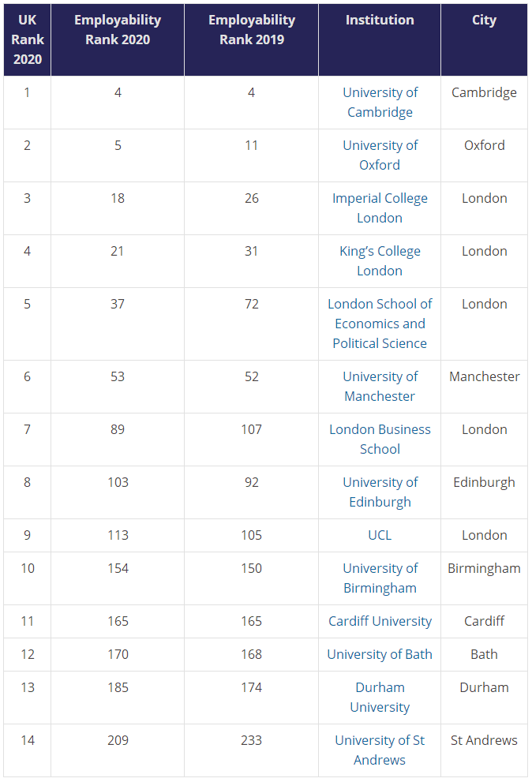Click the London Business School link

tap(380, 440)
